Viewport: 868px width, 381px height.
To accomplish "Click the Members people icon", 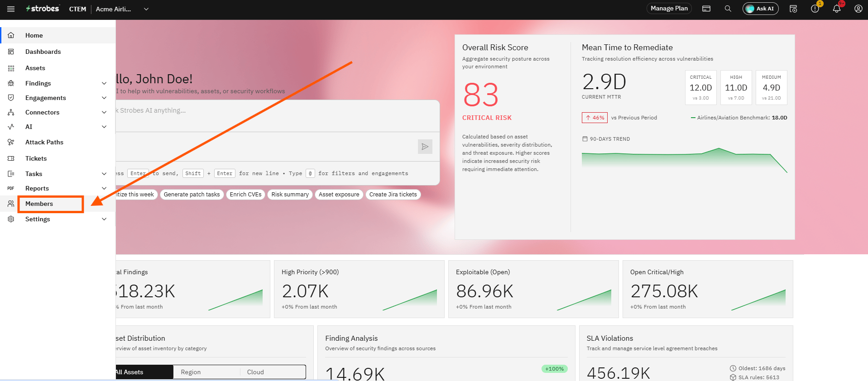I will 11,204.
